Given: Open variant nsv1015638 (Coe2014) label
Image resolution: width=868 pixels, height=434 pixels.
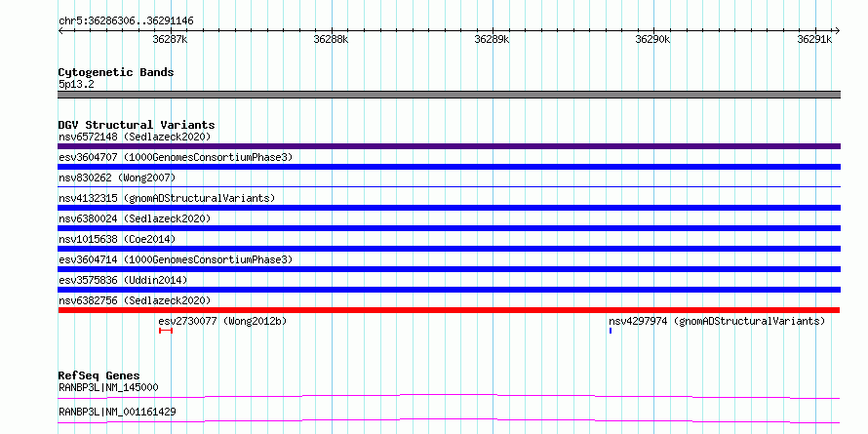Looking at the screenshot, I should click(x=117, y=239).
